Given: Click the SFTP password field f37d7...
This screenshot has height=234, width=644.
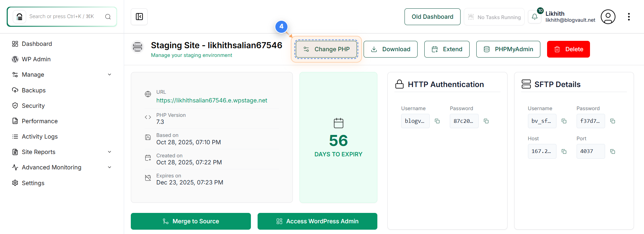Looking at the screenshot, I should [x=591, y=121].
